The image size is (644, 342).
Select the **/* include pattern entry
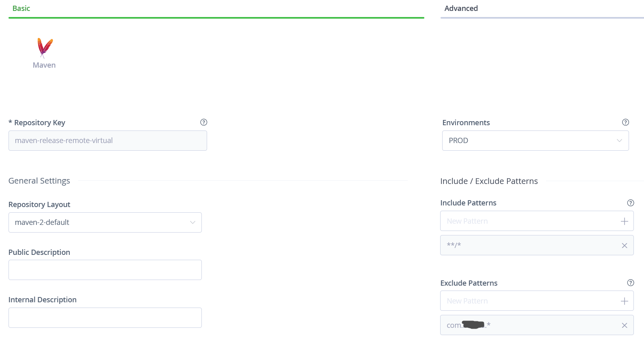(527, 245)
